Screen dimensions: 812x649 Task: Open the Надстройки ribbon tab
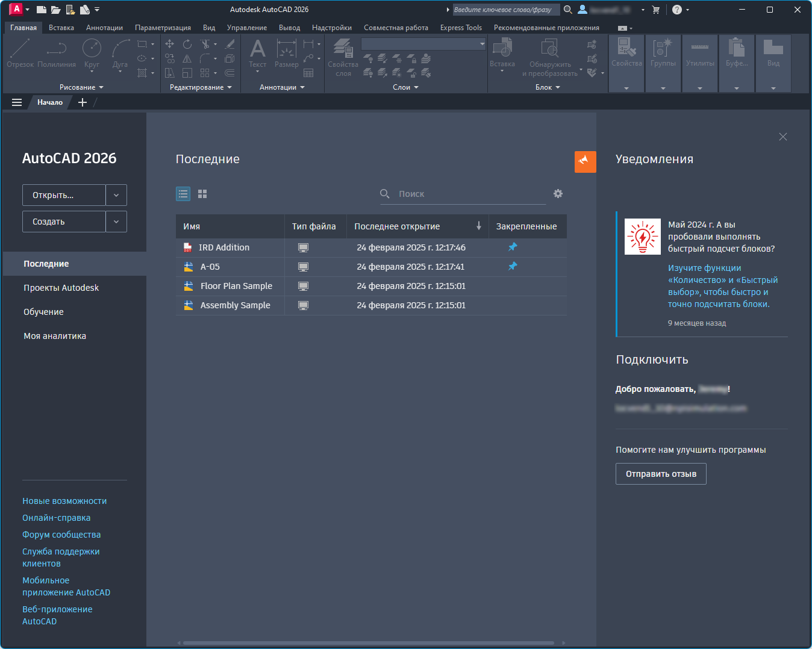(332, 28)
